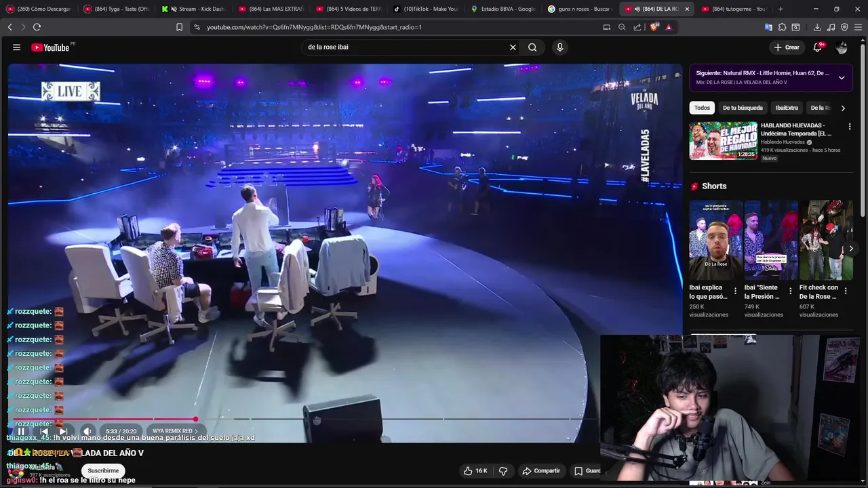This screenshot has height=488, width=868.
Task: Select the 'Todos' filter chip
Action: pos(702,108)
